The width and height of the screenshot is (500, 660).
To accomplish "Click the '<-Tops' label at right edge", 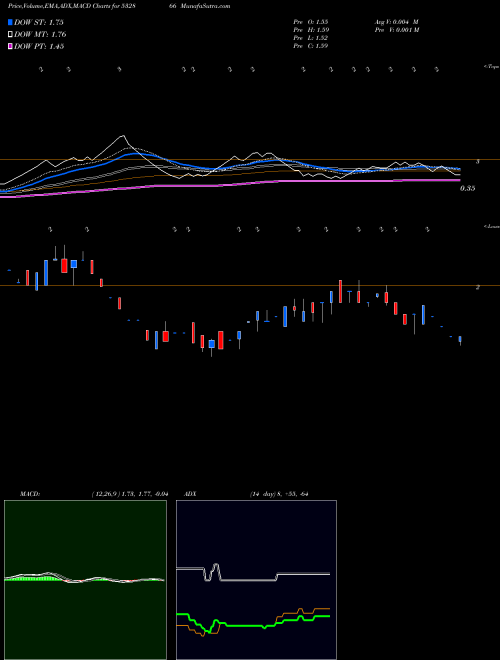I will click(491, 67).
